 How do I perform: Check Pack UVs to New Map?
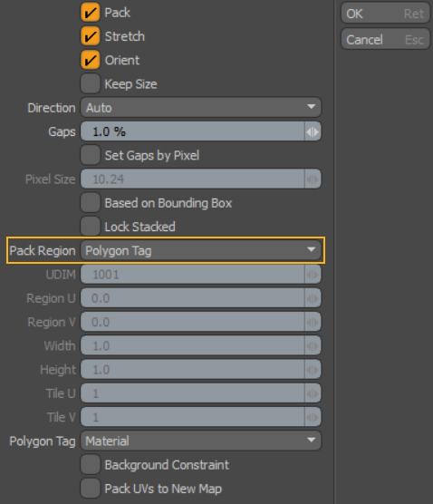click(x=90, y=489)
